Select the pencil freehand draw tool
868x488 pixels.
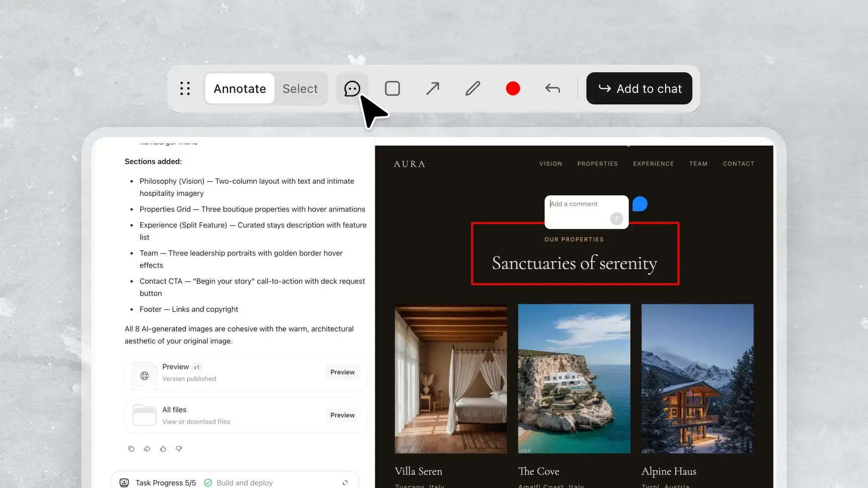(x=473, y=88)
